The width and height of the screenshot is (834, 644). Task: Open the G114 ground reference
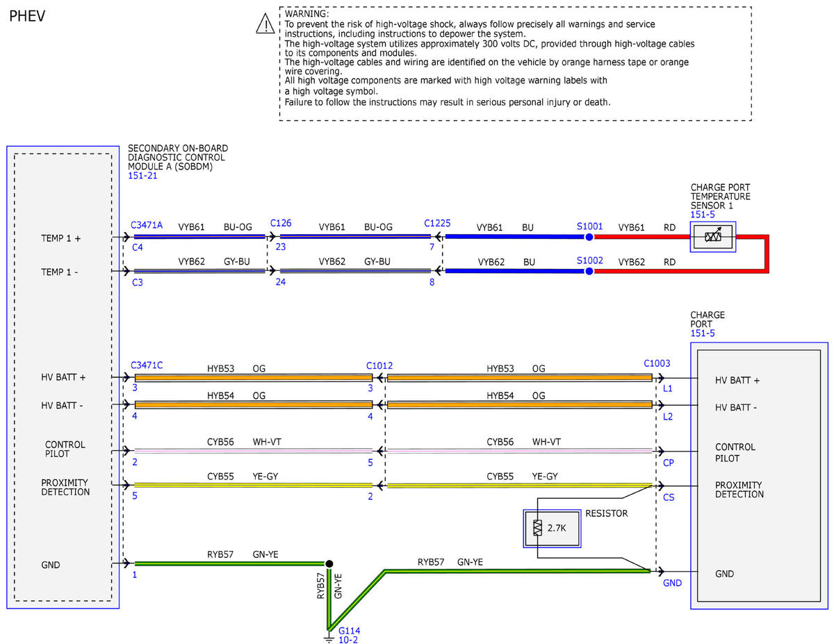pos(349,631)
